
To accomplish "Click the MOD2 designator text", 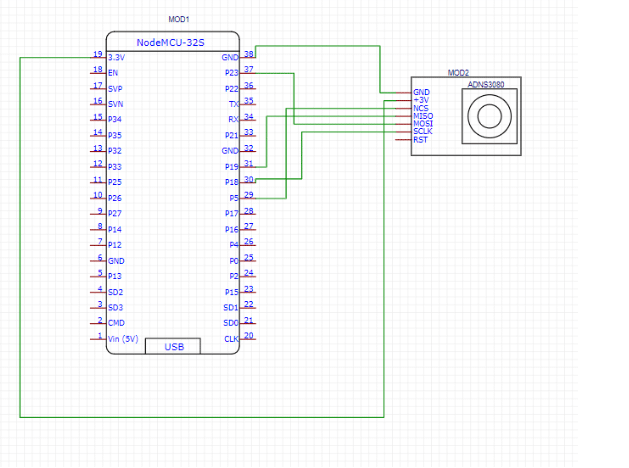I will point(458,73).
